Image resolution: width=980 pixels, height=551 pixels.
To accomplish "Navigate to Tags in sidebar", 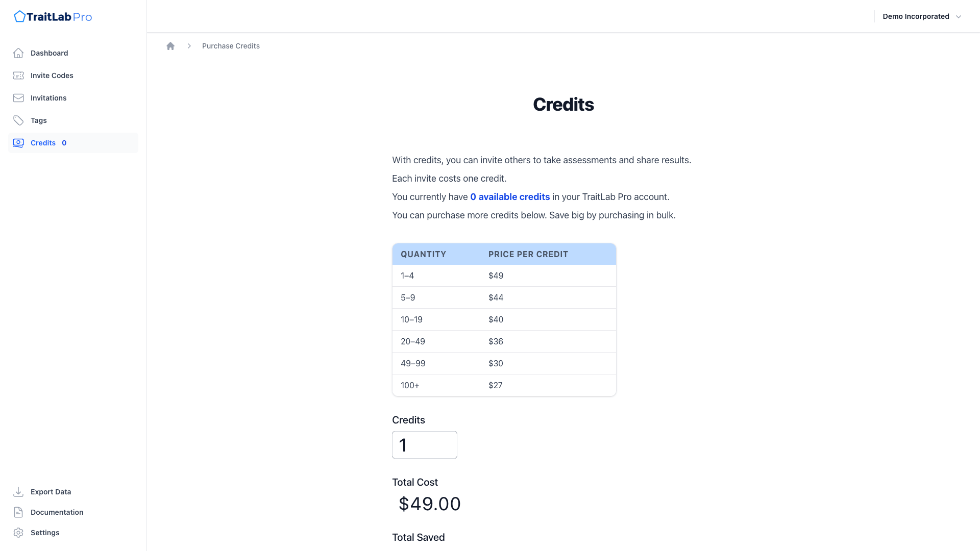I will [x=39, y=120].
